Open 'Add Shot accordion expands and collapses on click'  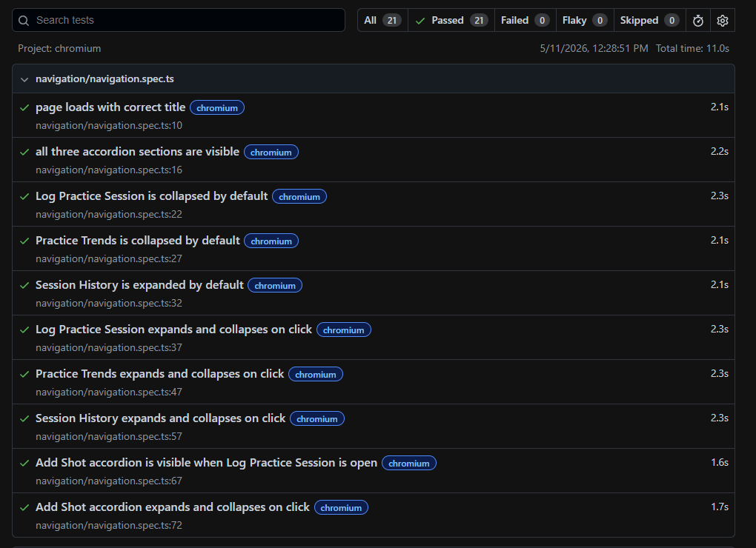pos(173,507)
